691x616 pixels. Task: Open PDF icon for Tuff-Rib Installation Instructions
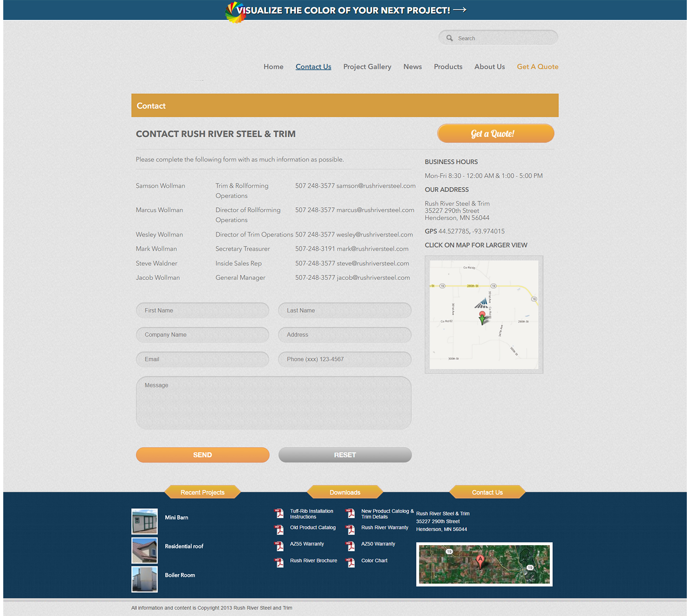(279, 514)
